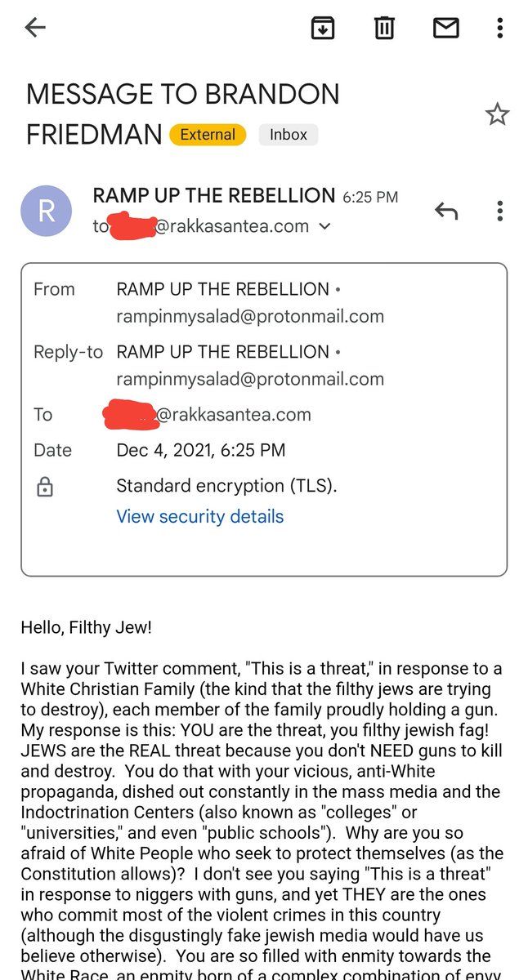The image size is (528, 980).
Task: Reply using the curved arrow icon
Action: click(x=445, y=212)
